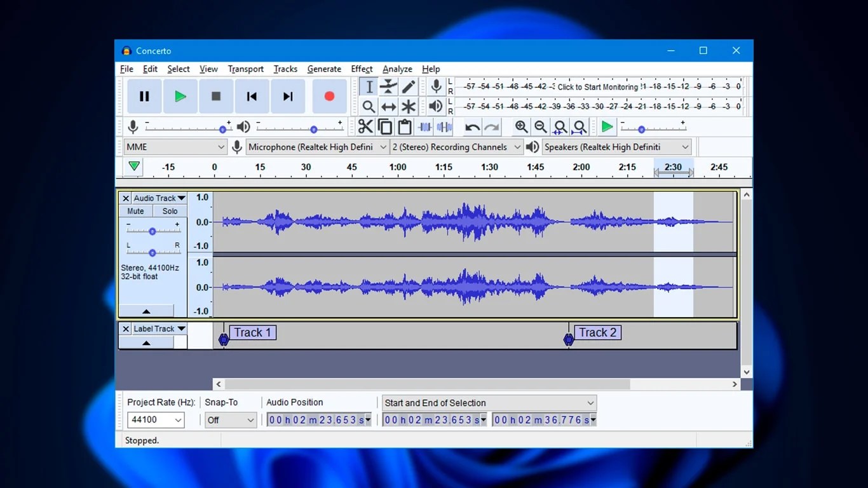868x488 pixels.
Task: Click the Undo arrow icon
Action: (x=472, y=127)
